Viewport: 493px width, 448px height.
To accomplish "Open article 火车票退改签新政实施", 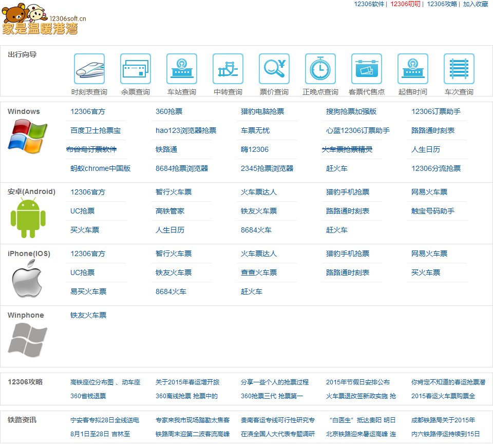I will (x=361, y=396).
